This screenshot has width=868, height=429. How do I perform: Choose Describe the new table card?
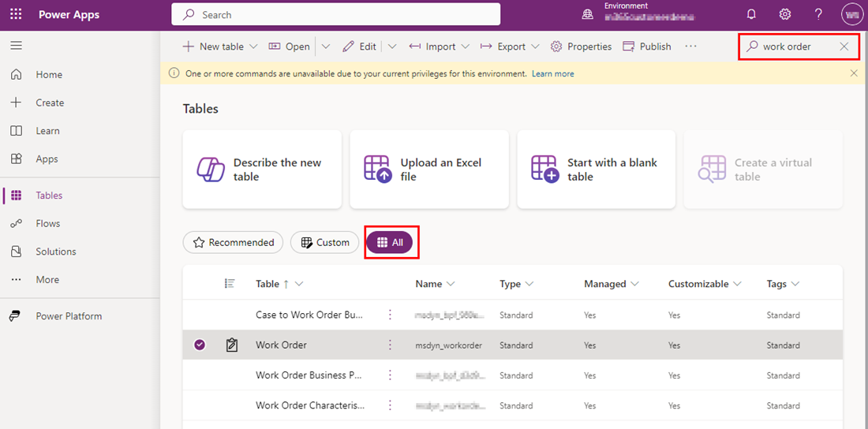pos(263,170)
